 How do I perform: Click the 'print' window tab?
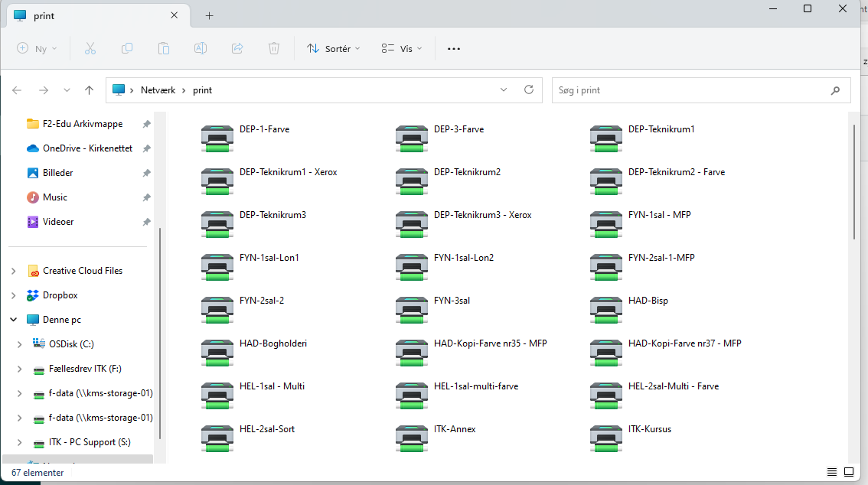(99, 15)
